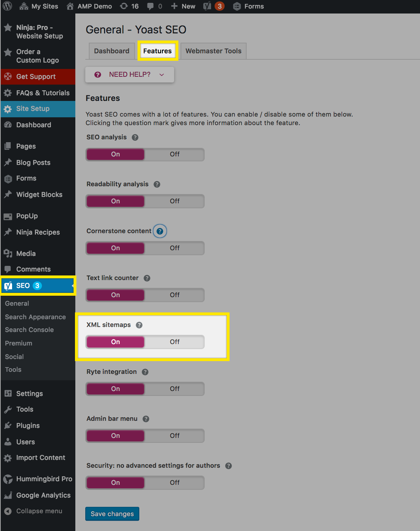Open FAQs & Tutorials
The image size is (420, 531).
click(x=38, y=93)
